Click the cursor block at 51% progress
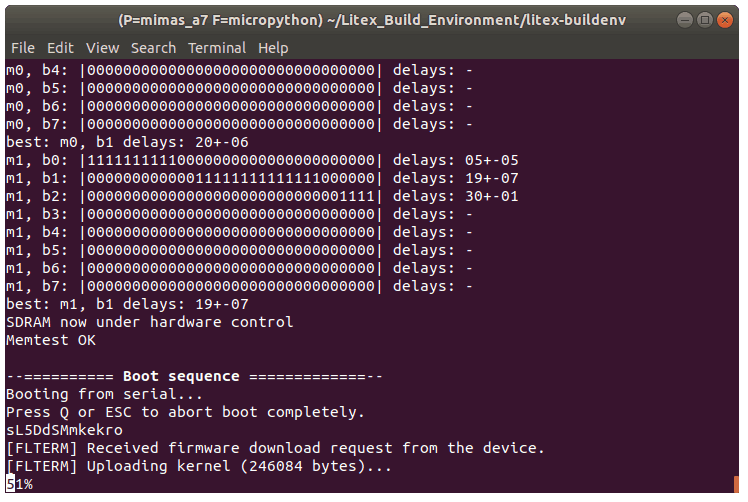 (10, 484)
